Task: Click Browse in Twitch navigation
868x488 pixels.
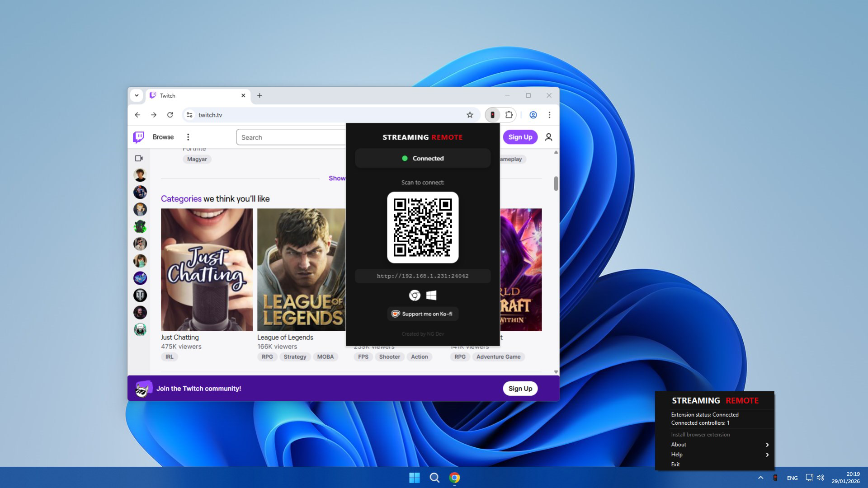Action: pos(163,137)
